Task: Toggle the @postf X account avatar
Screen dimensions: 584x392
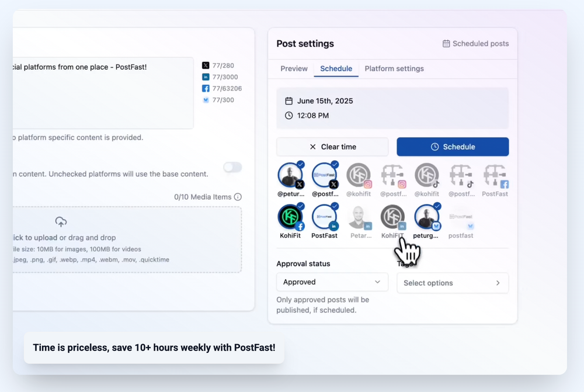Action: (x=324, y=175)
